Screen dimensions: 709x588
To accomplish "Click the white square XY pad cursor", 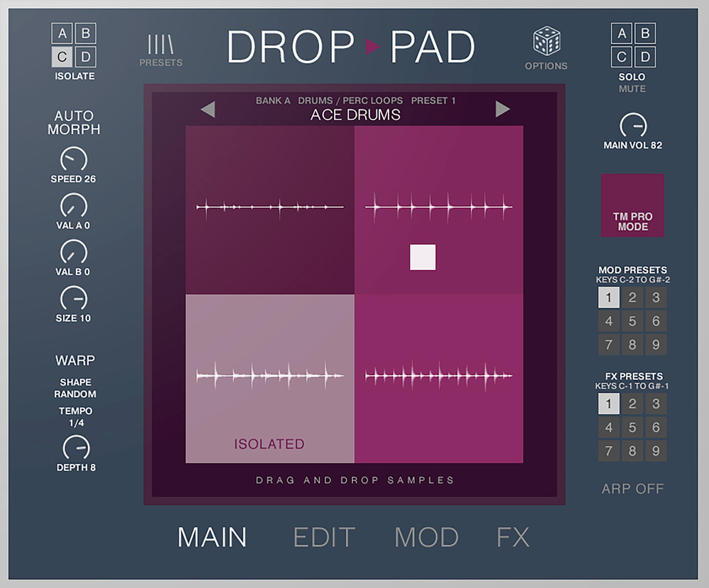I will (x=423, y=257).
